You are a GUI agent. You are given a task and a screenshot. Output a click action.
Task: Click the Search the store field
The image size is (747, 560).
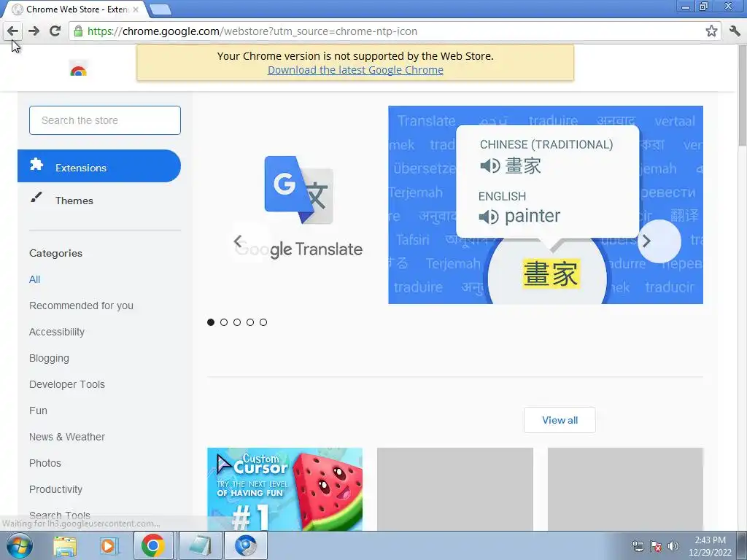click(105, 120)
